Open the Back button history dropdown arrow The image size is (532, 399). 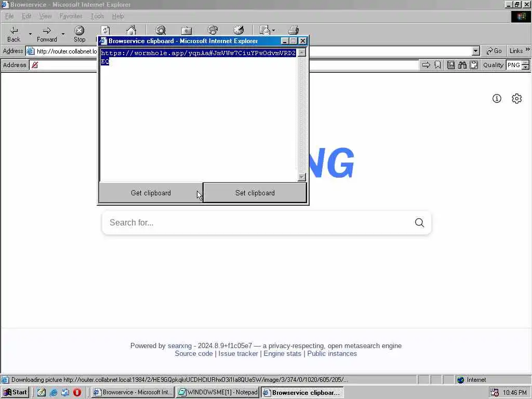[x=30, y=34]
